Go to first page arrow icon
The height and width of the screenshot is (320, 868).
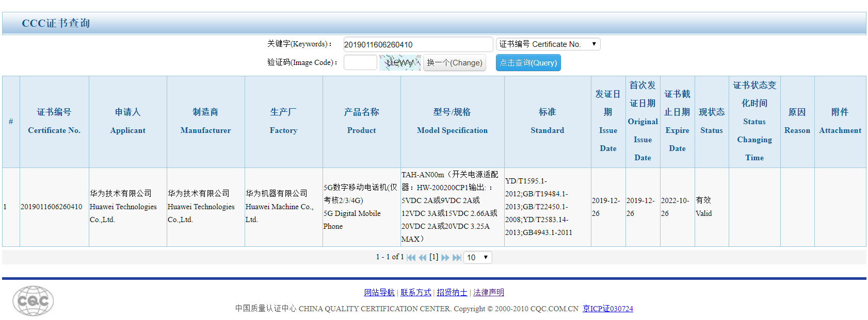point(411,258)
